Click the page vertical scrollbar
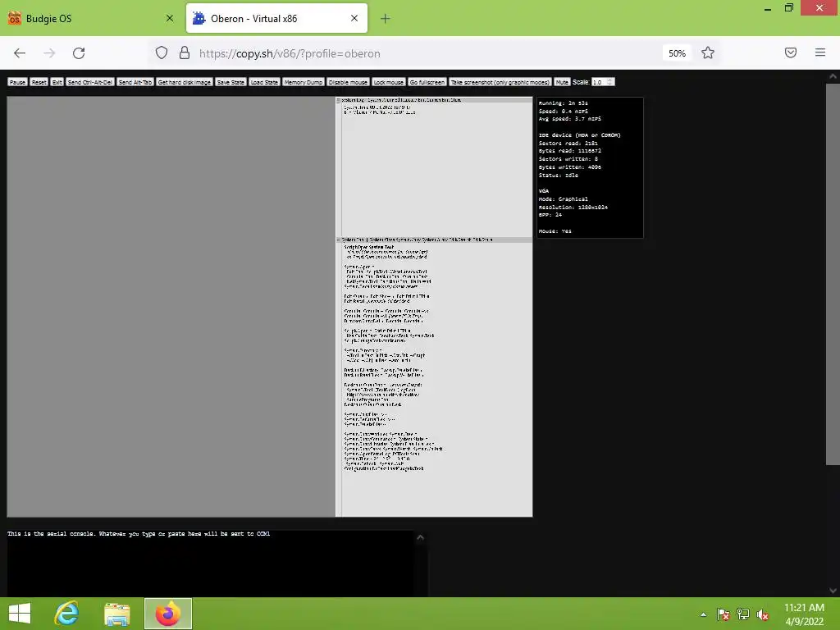The height and width of the screenshot is (630, 840). point(833,273)
